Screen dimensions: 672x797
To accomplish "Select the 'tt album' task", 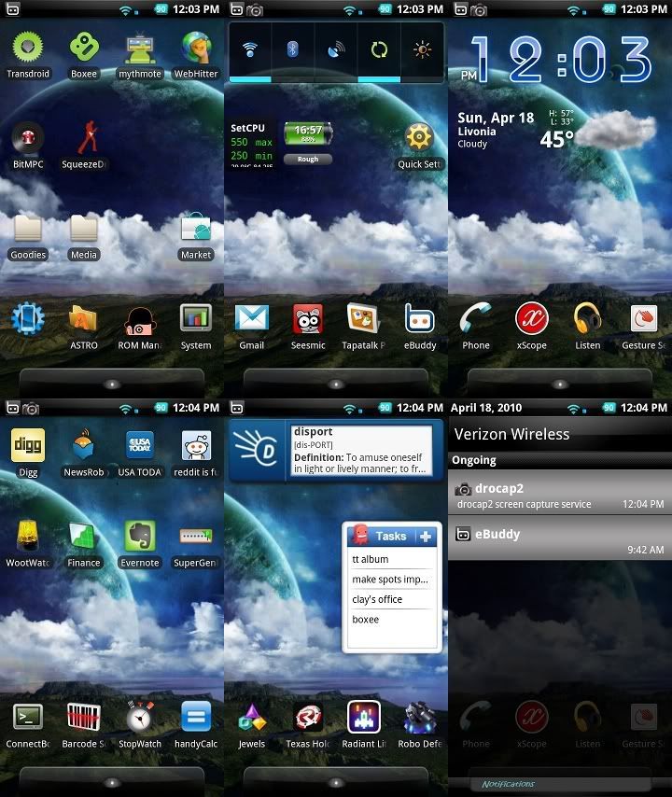I will [x=391, y=559].
